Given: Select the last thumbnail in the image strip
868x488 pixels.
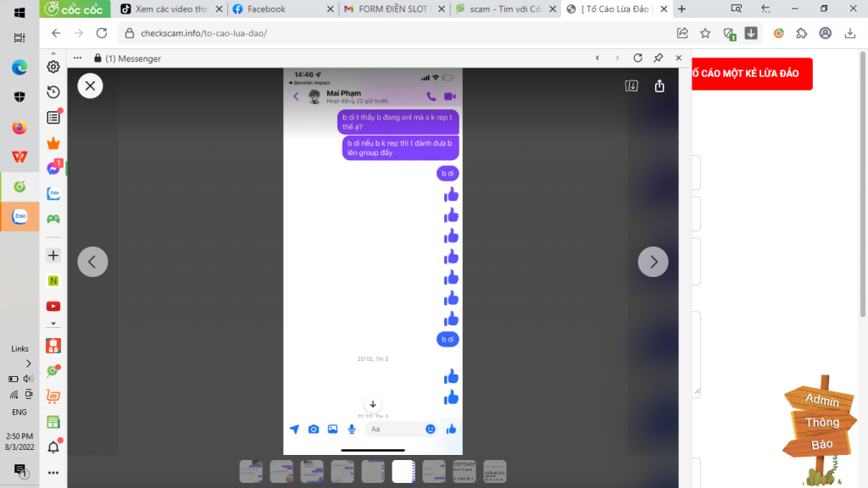Looking at the screenshot, I should click(x=494, y=471).
